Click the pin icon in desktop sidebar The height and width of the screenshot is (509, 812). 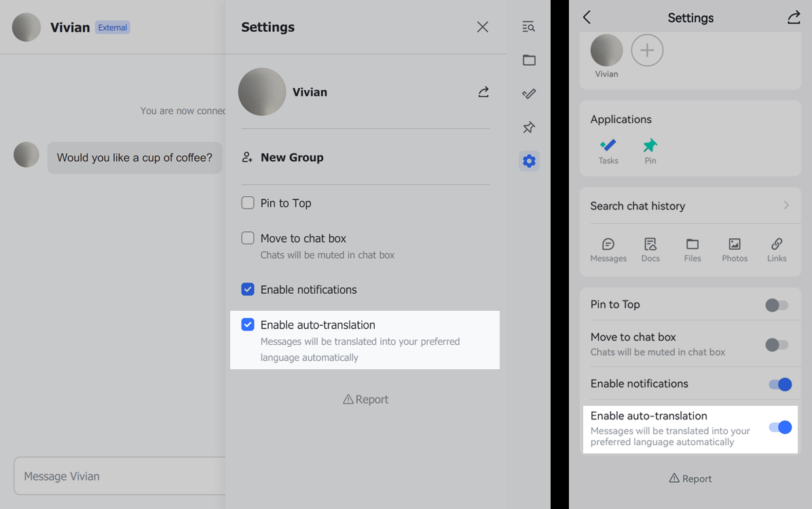click(529, 128)
